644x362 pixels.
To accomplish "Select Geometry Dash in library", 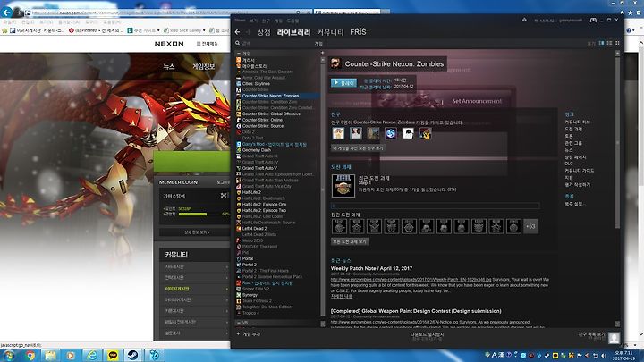I will click(257, 150).
